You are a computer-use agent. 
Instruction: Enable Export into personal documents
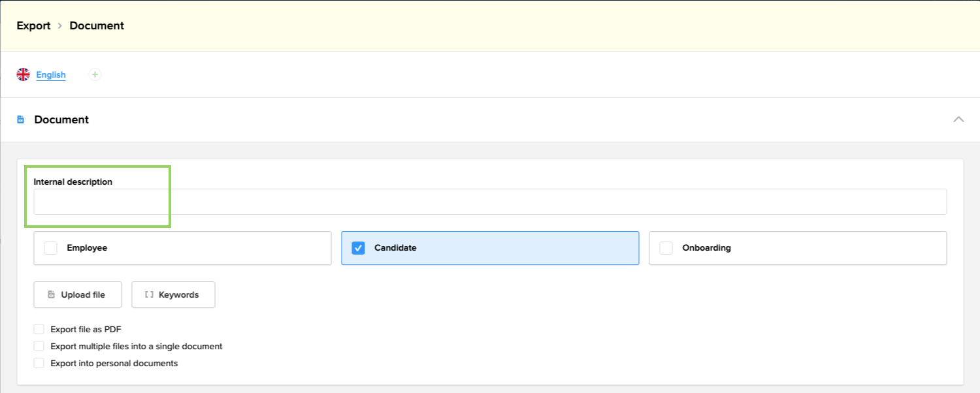pyautogui.click(x=39, y=363)
